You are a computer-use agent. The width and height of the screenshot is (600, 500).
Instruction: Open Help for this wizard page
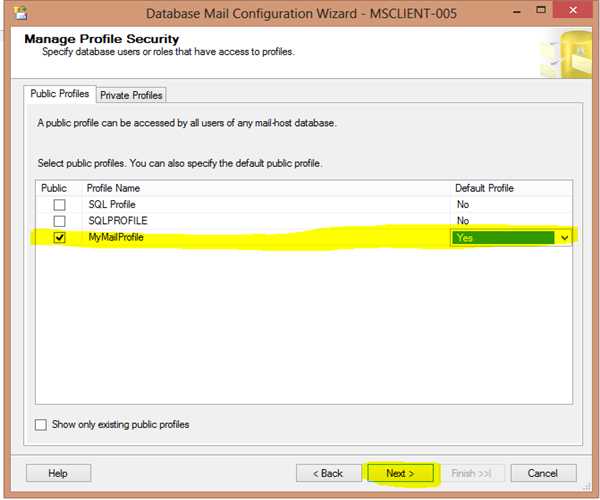click(58, 473)
